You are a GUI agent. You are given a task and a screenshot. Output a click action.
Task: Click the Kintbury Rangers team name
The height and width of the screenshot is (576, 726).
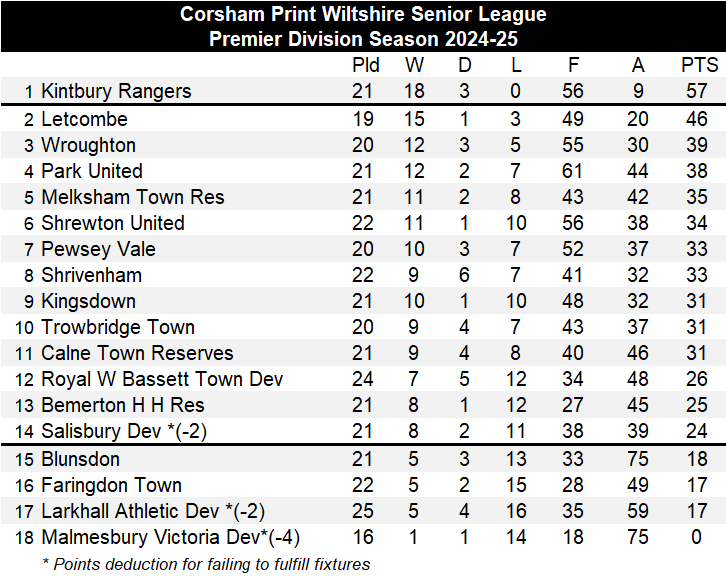(116, 91)
